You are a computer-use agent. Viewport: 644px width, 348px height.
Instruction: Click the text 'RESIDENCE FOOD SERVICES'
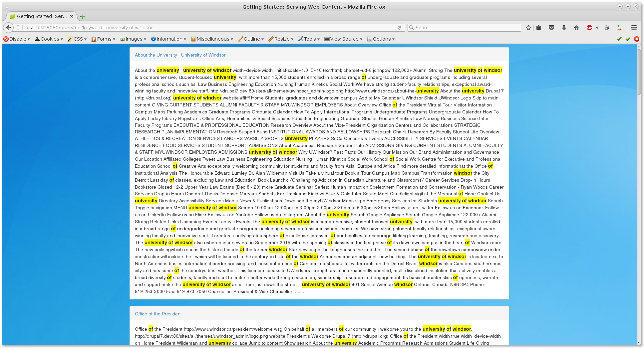(167, 145)
